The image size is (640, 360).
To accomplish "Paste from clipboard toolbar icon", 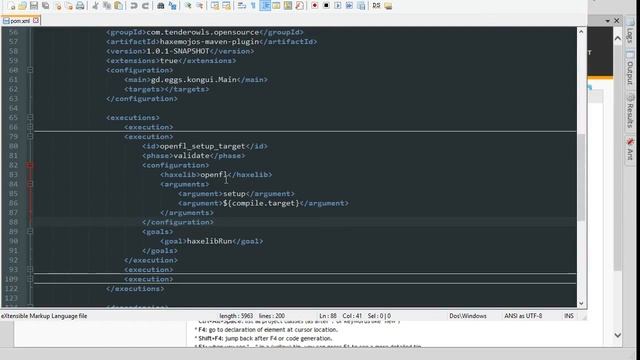I will 118,6.
